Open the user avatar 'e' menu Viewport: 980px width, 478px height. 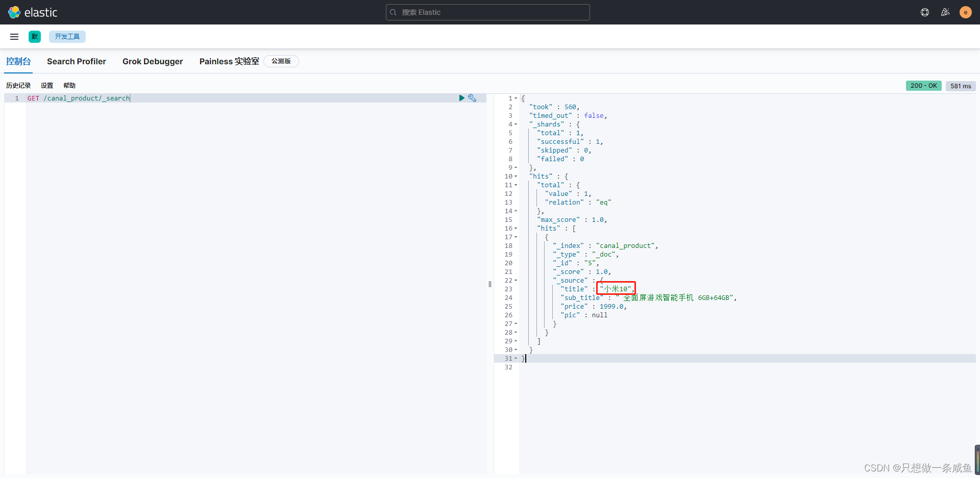pos(966,12)
